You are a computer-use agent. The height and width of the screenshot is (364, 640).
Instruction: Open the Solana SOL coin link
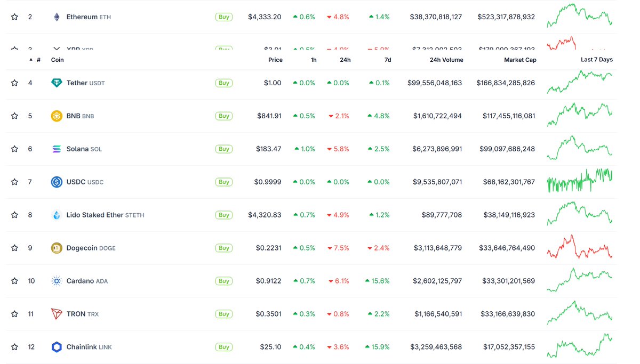tap(84, 149)
